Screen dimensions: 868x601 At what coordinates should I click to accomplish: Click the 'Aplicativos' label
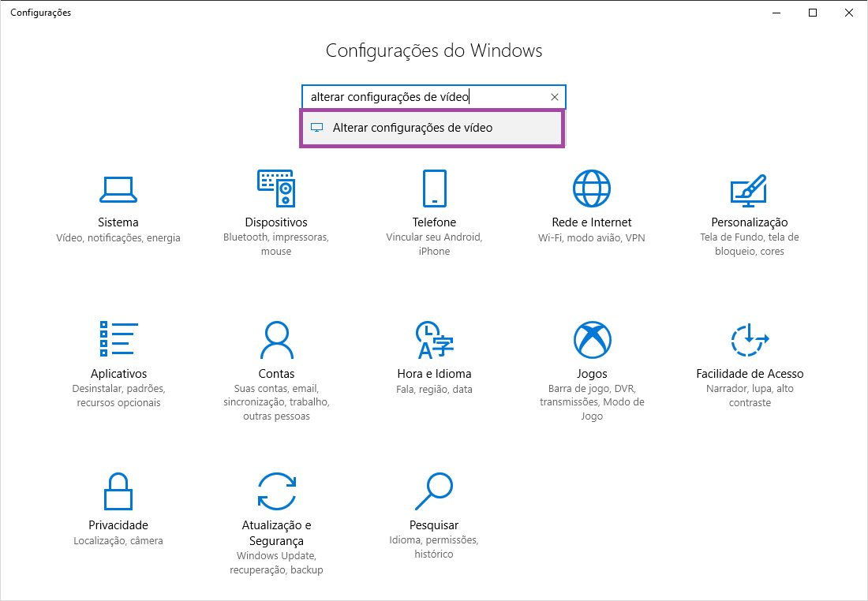(x=118, y=374)
